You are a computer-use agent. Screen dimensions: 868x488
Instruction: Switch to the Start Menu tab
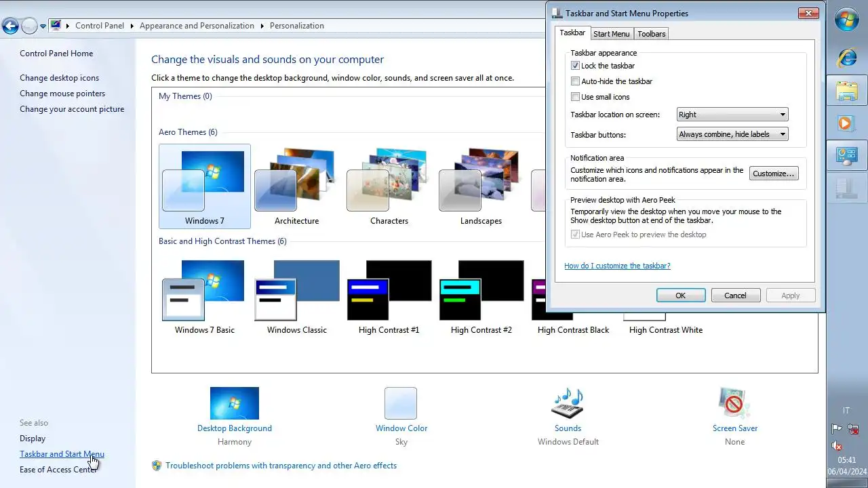pyautogui.click(x=611, y=34)
